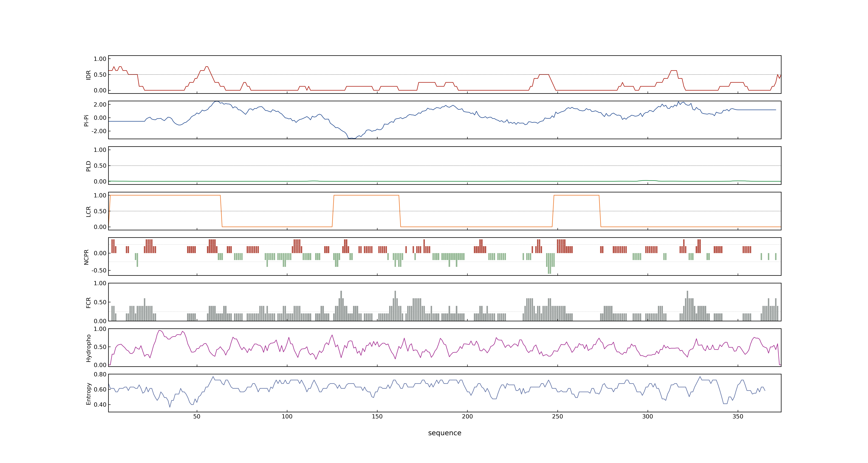Image resolution: width=868 pixels, height=463 pixels.
Task: Click the x-axis tick label 250
Action: [x=557, y=416]
